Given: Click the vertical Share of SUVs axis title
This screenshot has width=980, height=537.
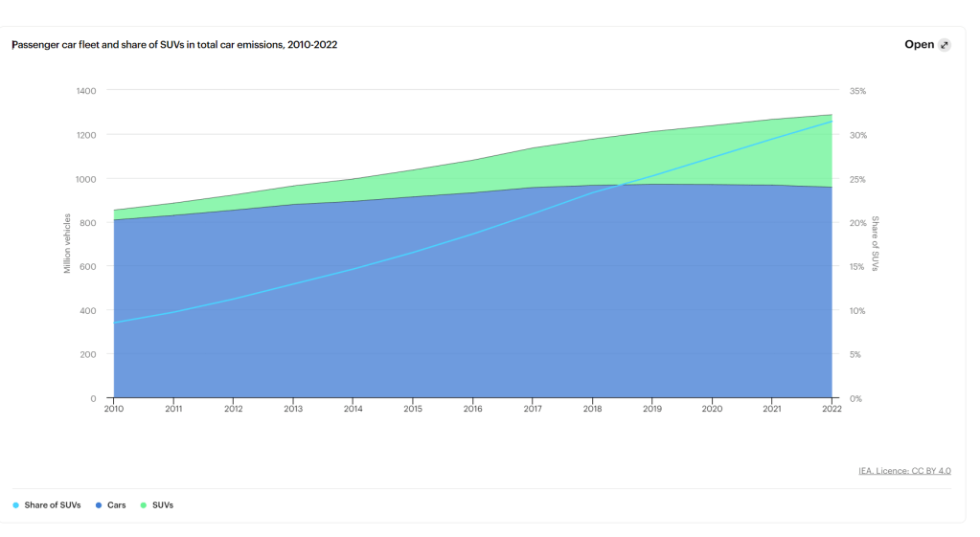Looking at the screenshot, I should [875, 244].
